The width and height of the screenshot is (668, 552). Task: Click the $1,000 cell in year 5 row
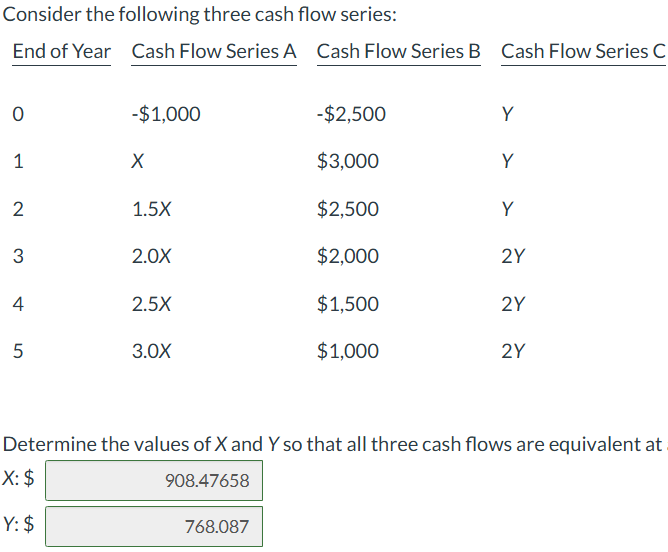click(348, 351)
